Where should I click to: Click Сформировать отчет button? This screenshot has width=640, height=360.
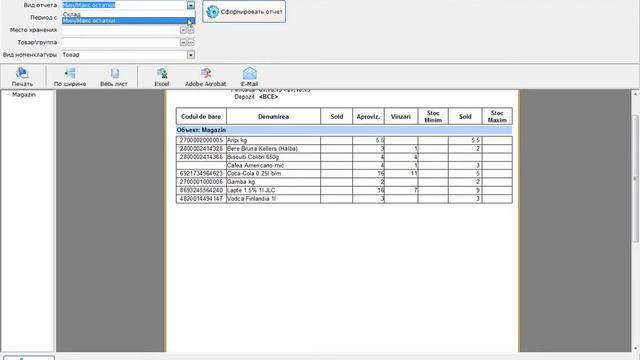[x=244, y=12]
